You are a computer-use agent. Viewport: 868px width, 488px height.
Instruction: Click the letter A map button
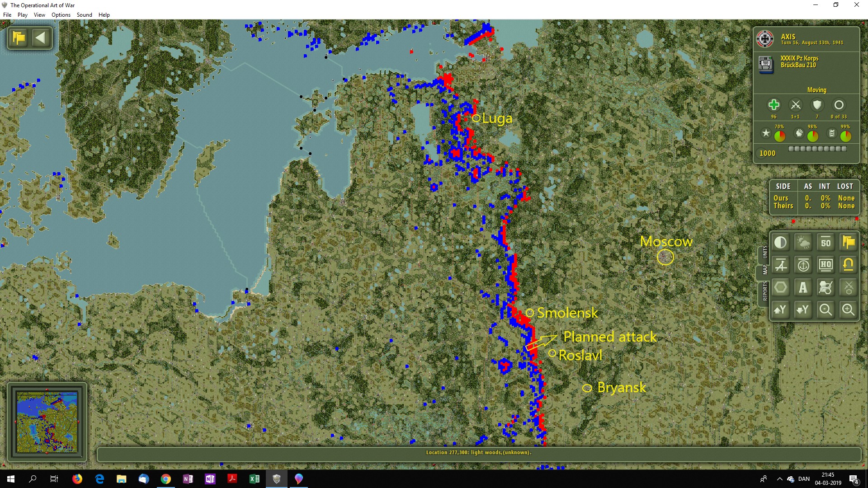[x=803, y=287]
